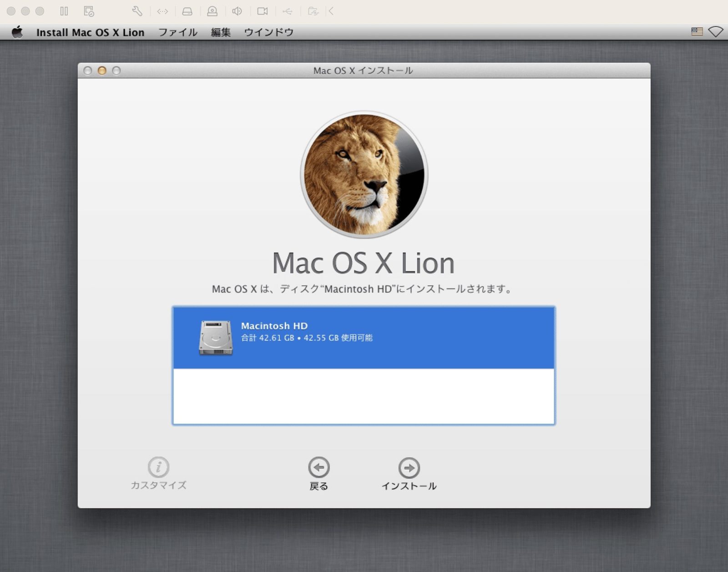Image resolution: width=728 pixels, height=572 pixels.
Task: Click the network adapter icon
Action: coord(162,11)
